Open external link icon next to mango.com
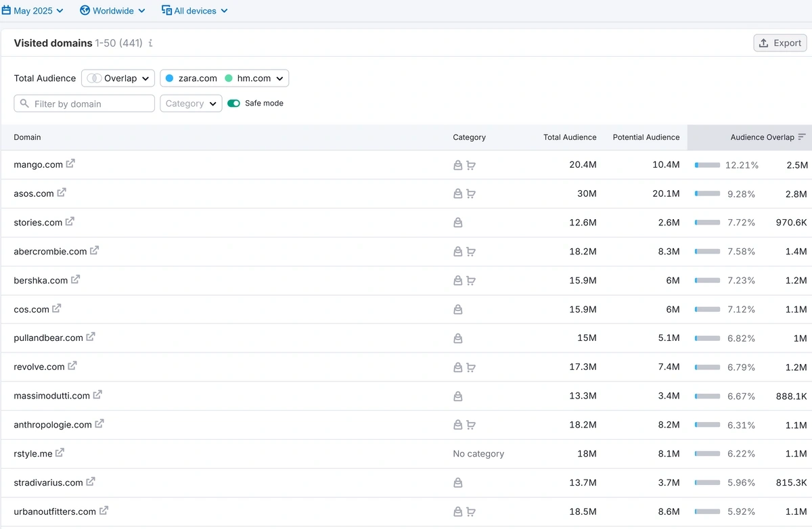The image size is (812, 529). click(70, 164)
